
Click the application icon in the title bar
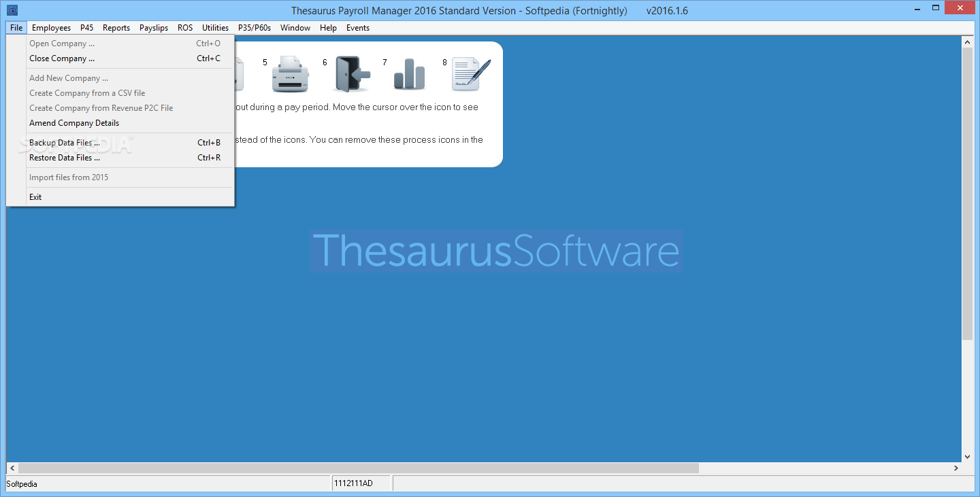(12, 10)
